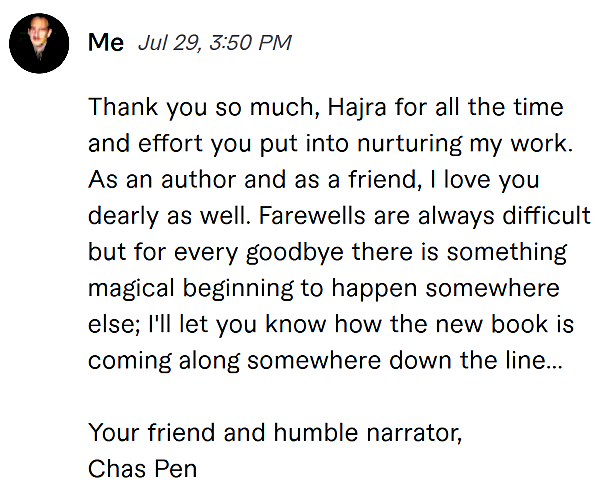
Task: Click the "Your friend and humble narrator," line
Action: click(275, 433)
